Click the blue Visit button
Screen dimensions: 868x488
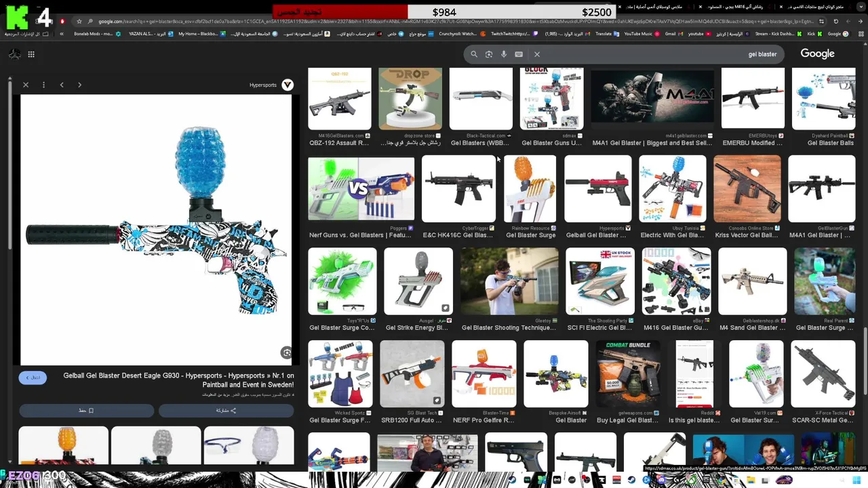tap(33, 378)
